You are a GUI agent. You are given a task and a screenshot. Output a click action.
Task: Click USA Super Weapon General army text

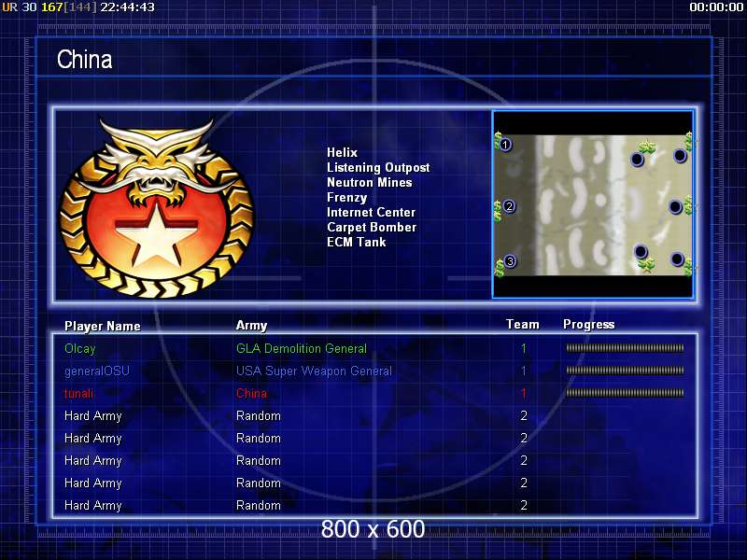pyautogui.click(x=314, y=371)
